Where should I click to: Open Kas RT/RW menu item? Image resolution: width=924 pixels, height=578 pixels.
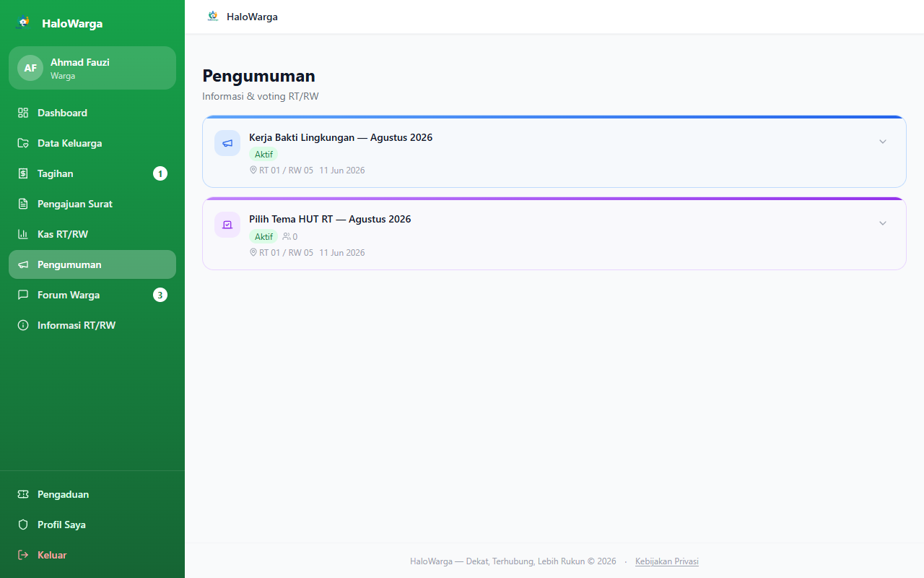(92, 234)
